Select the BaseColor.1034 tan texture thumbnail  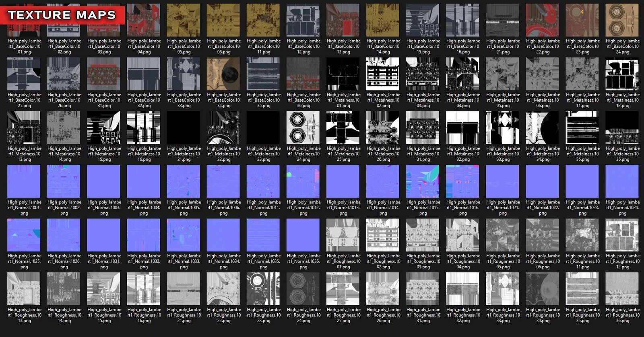click(223, 74)
